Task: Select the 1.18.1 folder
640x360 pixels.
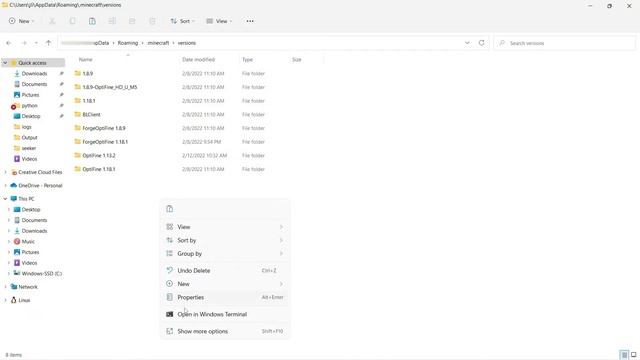Action: (89, 101)
